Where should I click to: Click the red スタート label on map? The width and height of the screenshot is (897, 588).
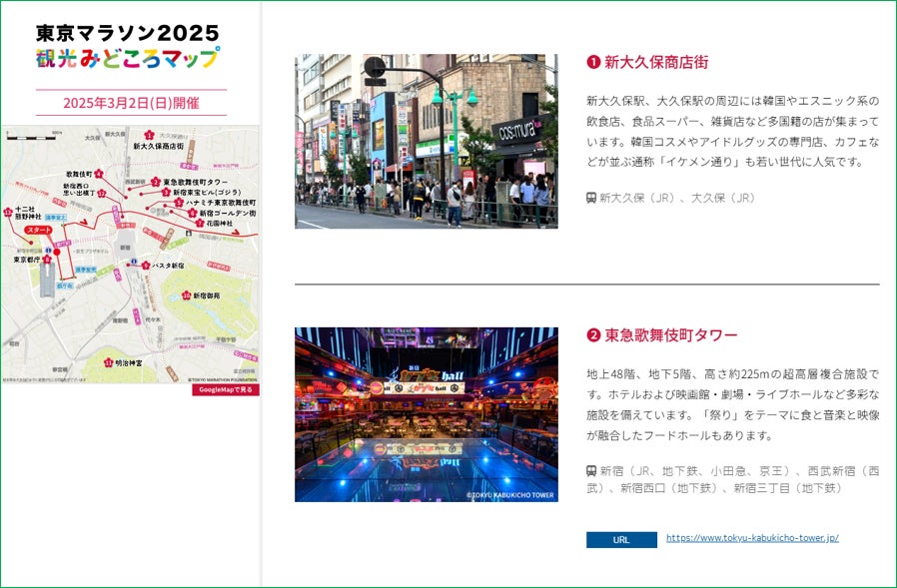[x=38, y=230]
